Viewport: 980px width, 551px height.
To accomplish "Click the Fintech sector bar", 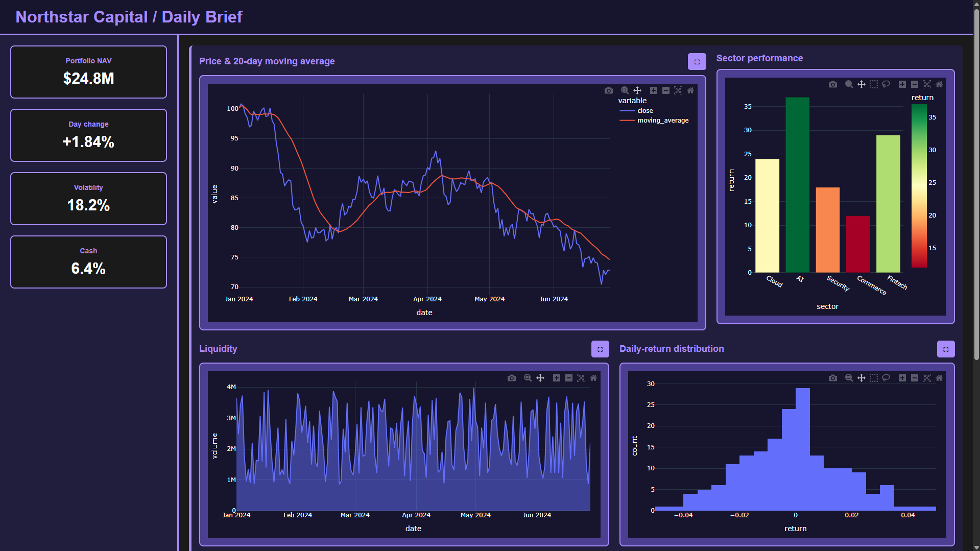I will click(888, 204).
